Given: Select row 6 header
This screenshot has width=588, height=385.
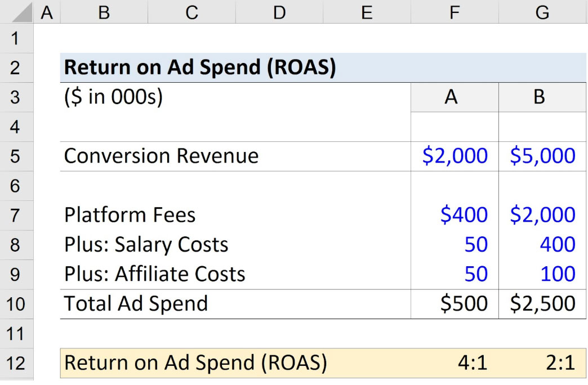Looking at the screenshot, I should click(16, 186).
